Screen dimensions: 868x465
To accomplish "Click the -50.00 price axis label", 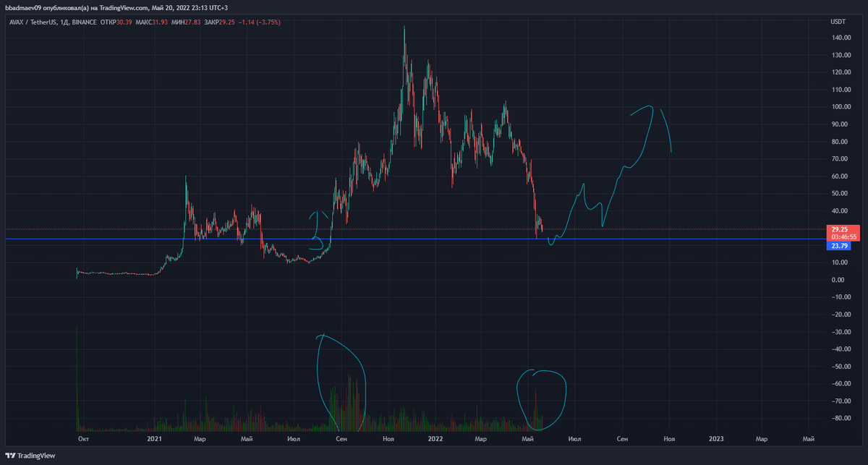I will tap(841, 367).
